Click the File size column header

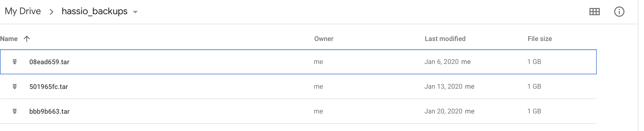pos(540,39)
